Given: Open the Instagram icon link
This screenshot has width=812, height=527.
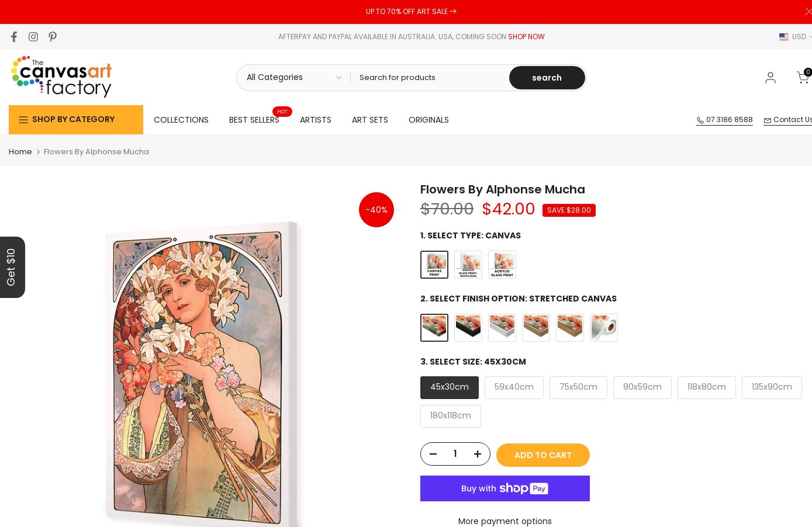Looking at the screenshot, I should (x=33, y=37).
